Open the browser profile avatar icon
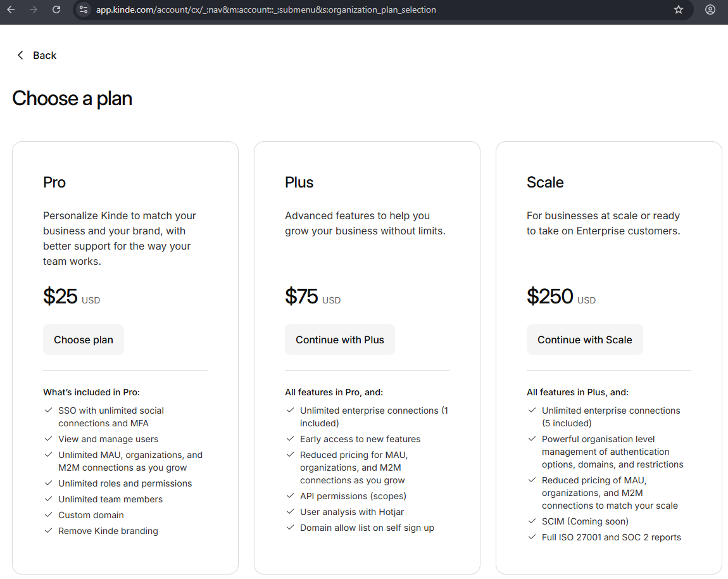This screenshot has height=579, width=728. pos(710,10)
